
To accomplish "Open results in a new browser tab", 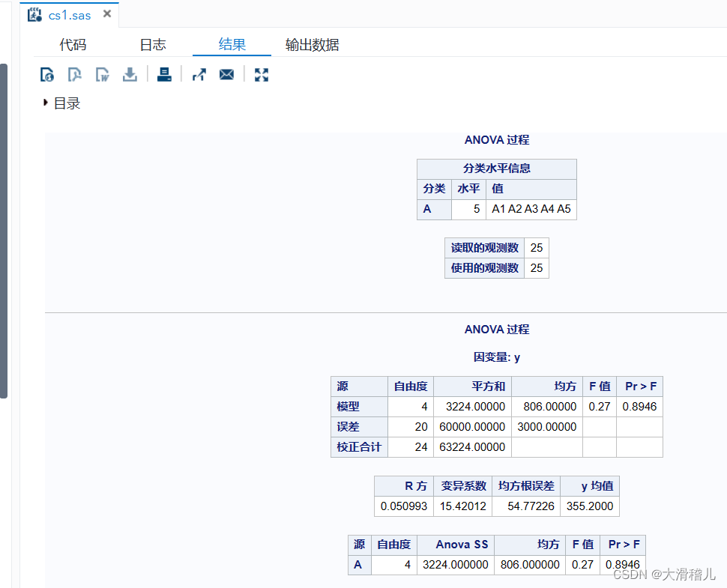I will pos(199,74).
